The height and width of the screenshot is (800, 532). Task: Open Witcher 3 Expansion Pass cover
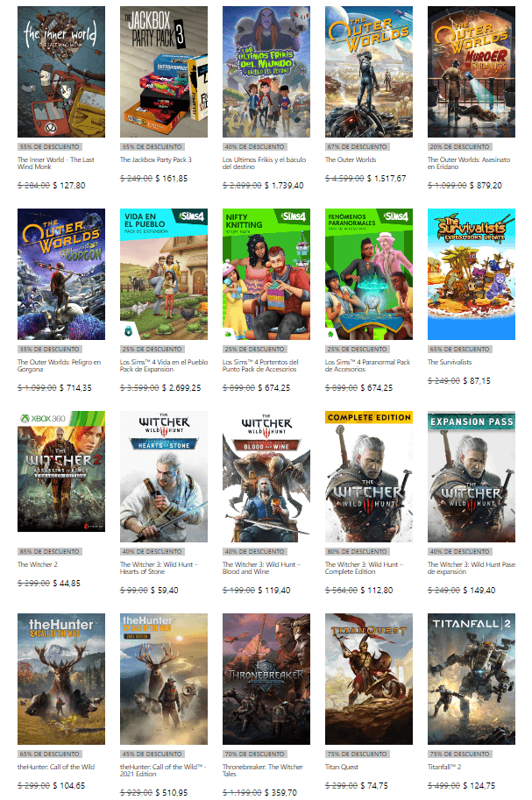click(x=472, y=477)
